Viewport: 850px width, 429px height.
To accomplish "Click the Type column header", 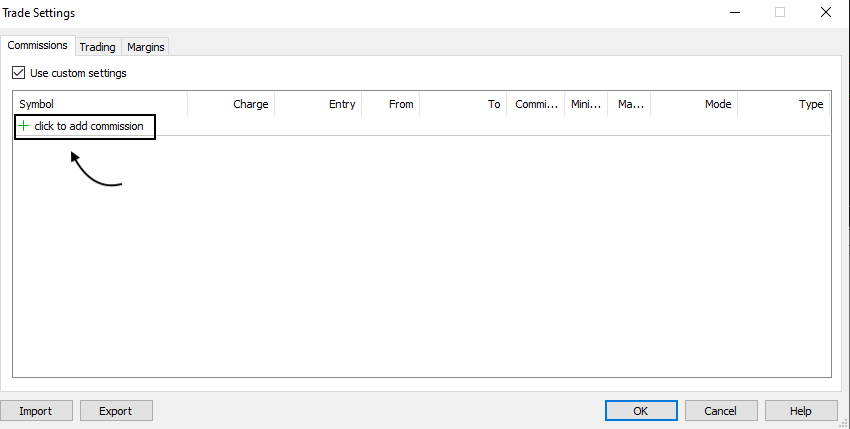I will coord(785,104).
